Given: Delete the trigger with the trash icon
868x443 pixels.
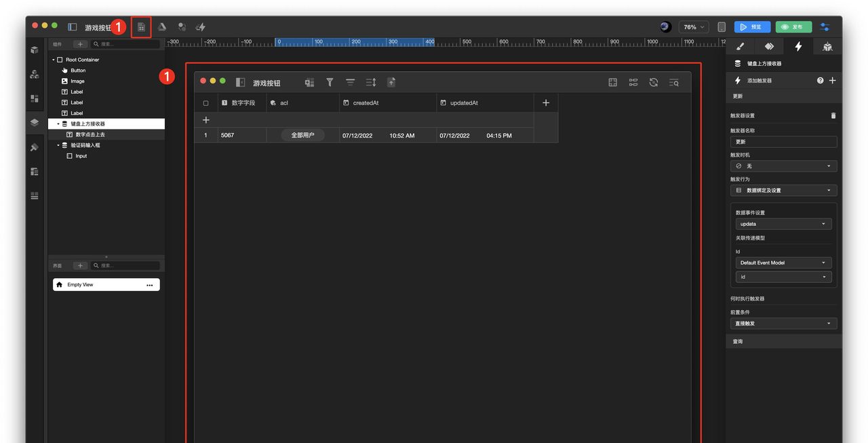Looking at the screenshot, I should click(x=833, y=116).
